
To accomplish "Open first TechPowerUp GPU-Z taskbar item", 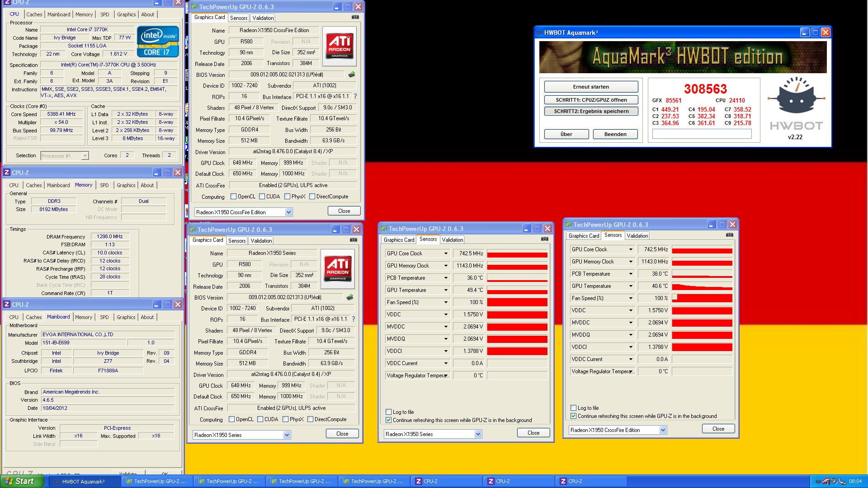I will pyautogui.click(x=157, y=482).
